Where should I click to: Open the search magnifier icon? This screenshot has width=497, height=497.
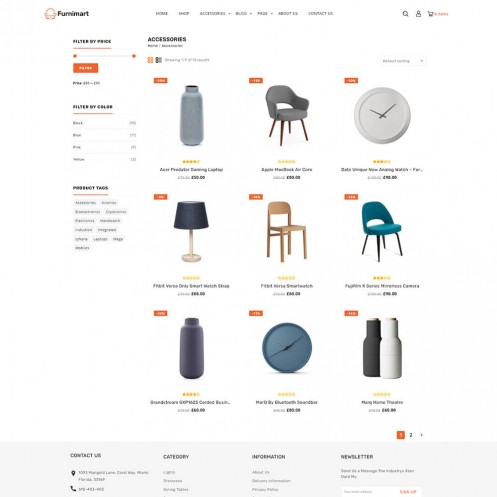click(405, 14)
